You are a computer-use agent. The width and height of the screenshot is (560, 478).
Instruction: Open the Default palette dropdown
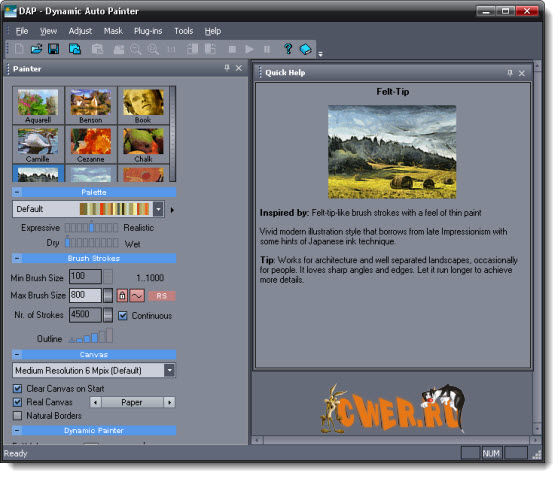point(159,209)
